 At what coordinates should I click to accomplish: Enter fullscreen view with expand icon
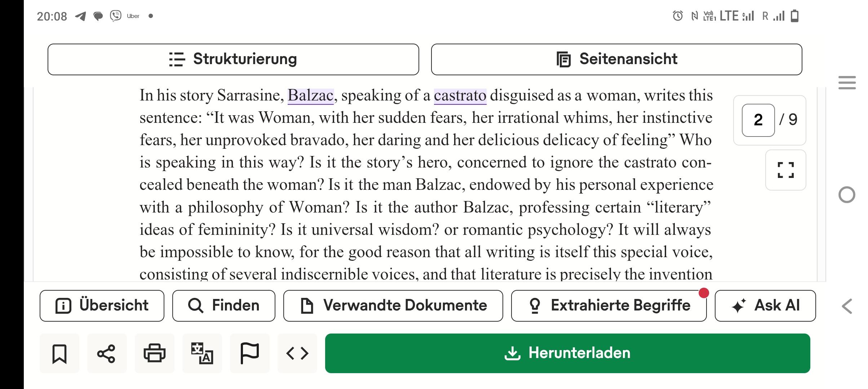[x=786, y=170]
